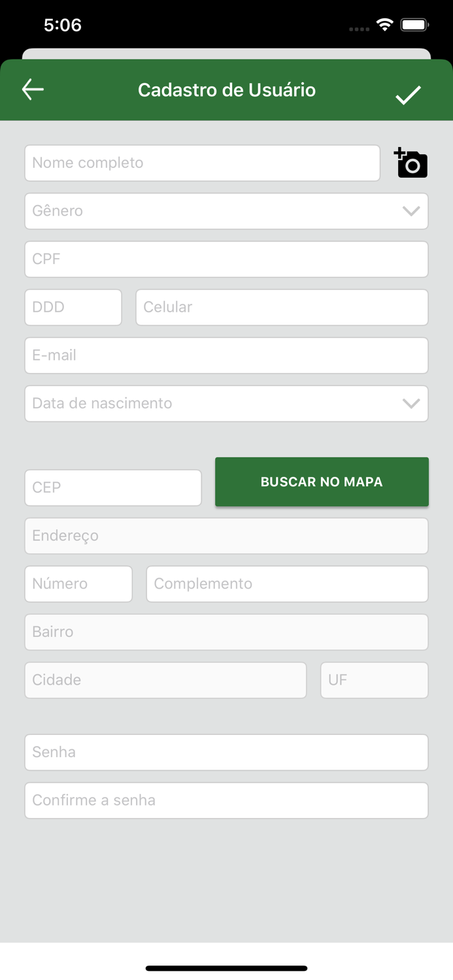Tap the battery indicator in the status bar

[414, 24]
